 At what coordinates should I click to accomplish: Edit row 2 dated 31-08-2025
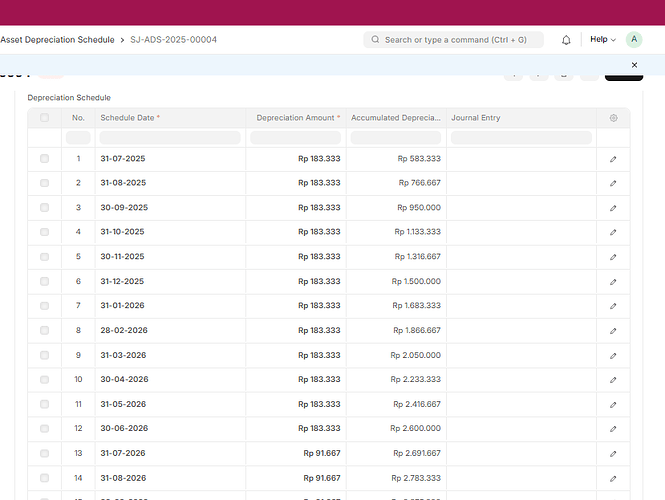(613, 183)
